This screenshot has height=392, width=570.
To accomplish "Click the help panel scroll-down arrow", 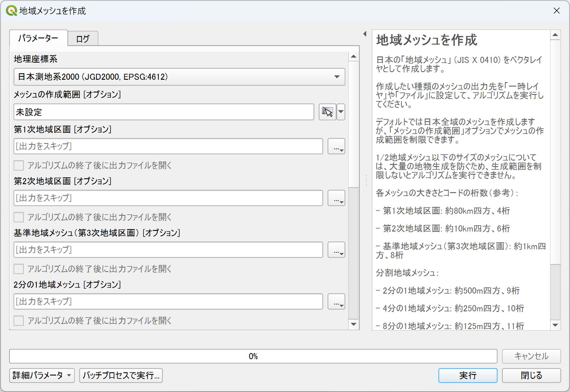I will [x=555, y=325].
